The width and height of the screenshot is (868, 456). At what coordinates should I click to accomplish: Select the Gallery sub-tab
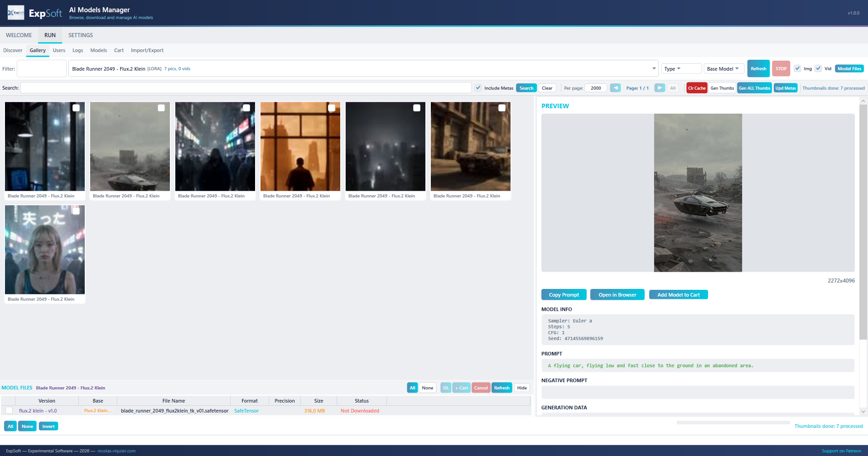(38, 50)
